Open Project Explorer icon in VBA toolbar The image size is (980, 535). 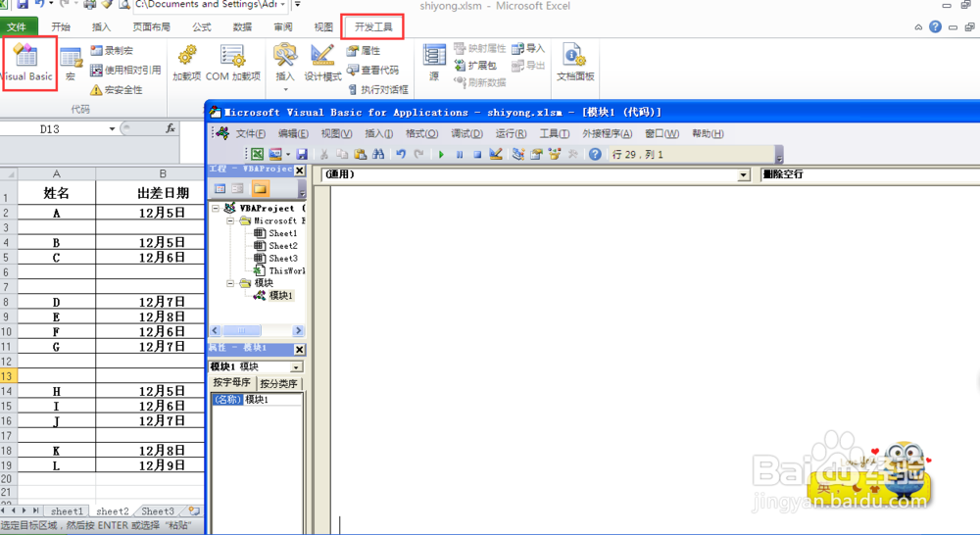point(518,154)
